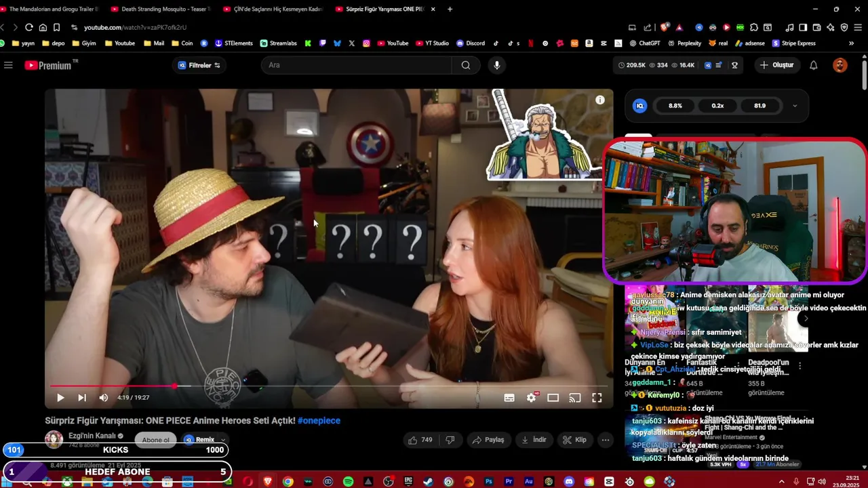Open the account avatar menu

tap(840, 65)
